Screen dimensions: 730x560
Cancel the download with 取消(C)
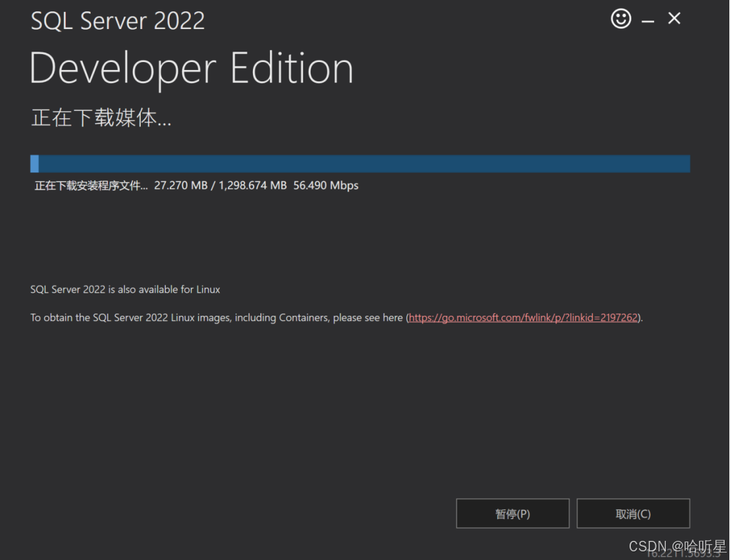tap(633, 514)
